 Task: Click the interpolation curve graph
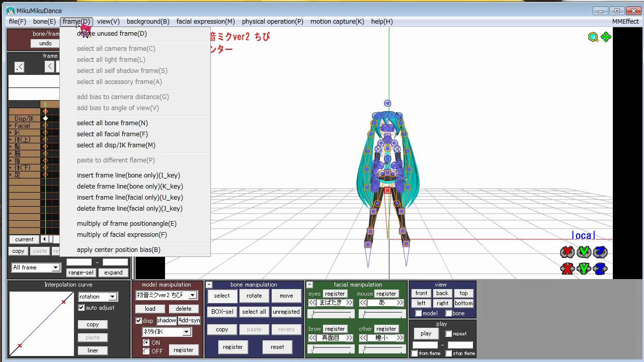click(42, 324)
